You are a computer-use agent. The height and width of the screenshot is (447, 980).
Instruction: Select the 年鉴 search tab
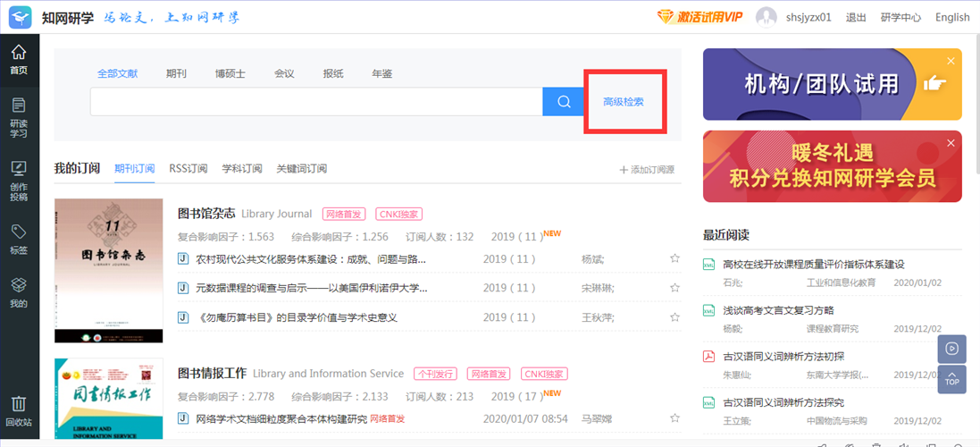pyautogui.click(x=382, y=74)
